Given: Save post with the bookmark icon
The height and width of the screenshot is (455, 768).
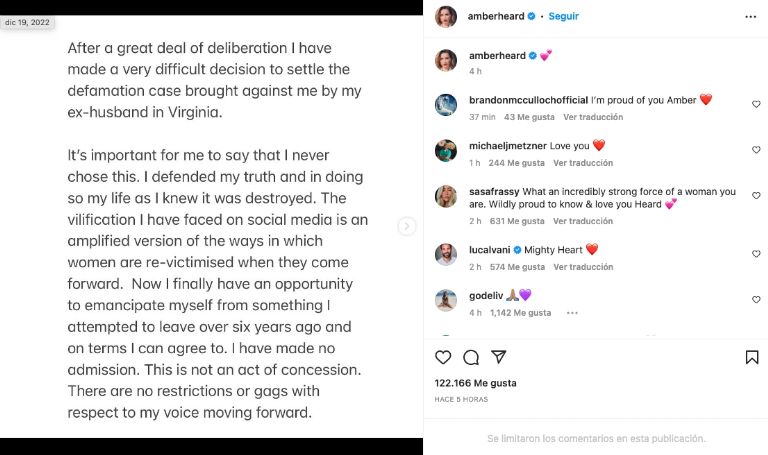Looking at the screenshot, I should (x=752, y=357).
